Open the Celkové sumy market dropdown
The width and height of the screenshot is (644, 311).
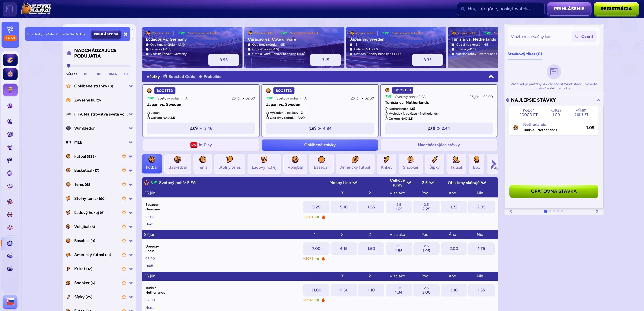[400, 183]
